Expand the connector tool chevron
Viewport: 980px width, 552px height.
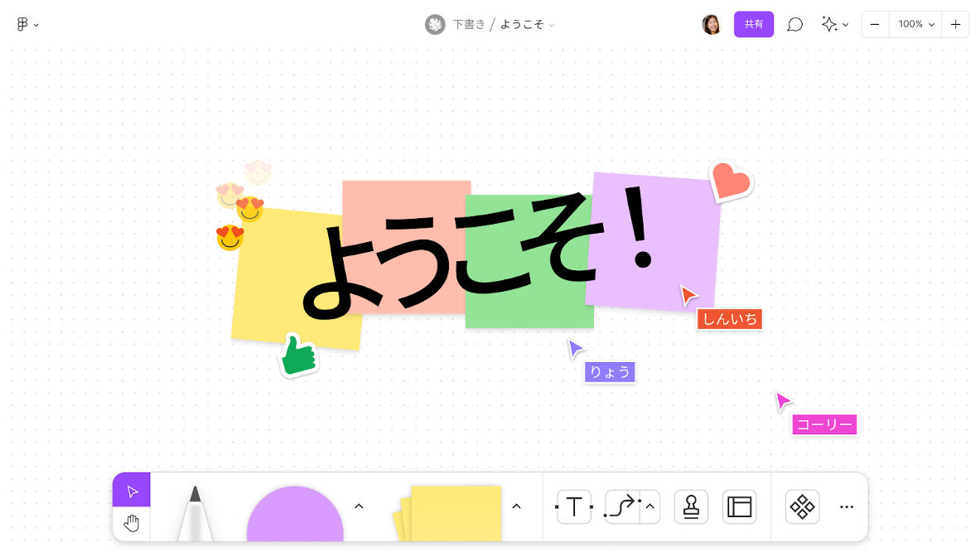pos(649,506)
